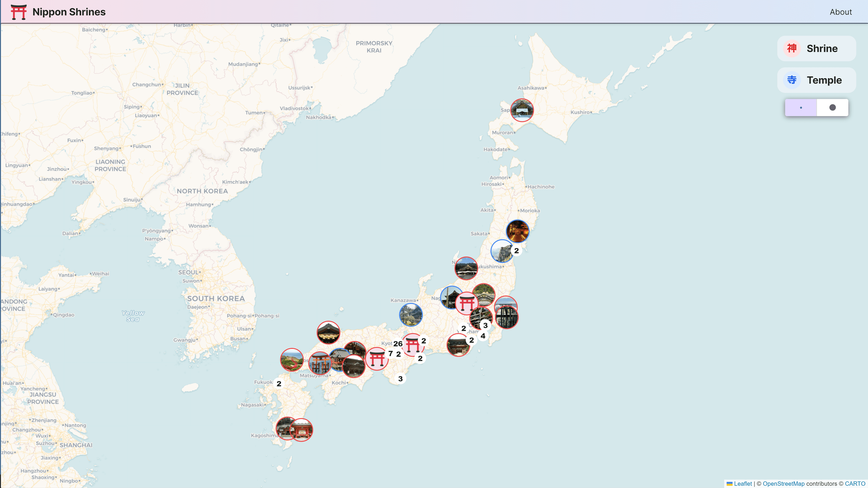
Task: Open the dark torii photo marker east of Tokyo
Action: (507, 317)
